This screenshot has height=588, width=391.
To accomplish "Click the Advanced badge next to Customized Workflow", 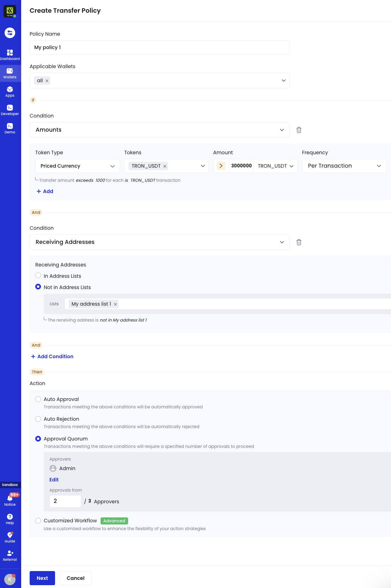I will 114,521.
